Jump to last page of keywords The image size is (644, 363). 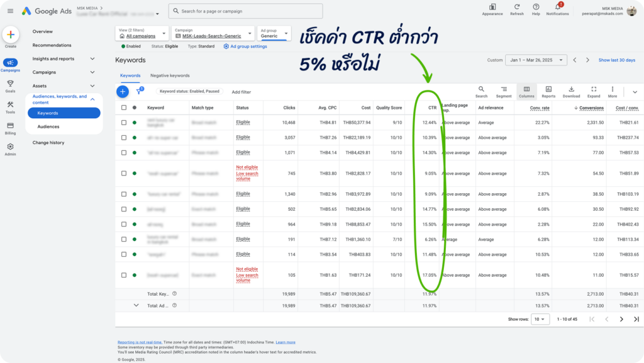[636, 319]
